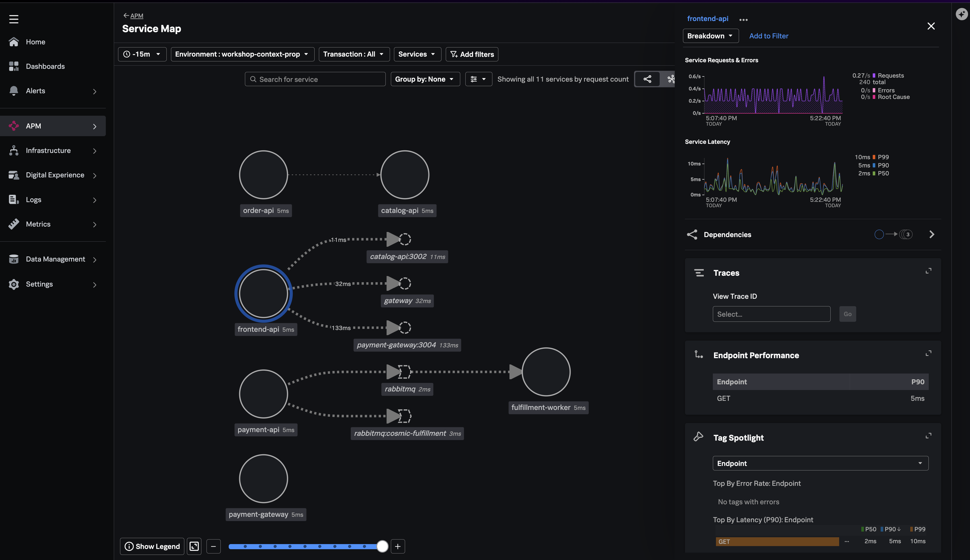Screen dimensions: 970x560
Task: Click the fit-to-screen map icon
Action: pos(194,546)
